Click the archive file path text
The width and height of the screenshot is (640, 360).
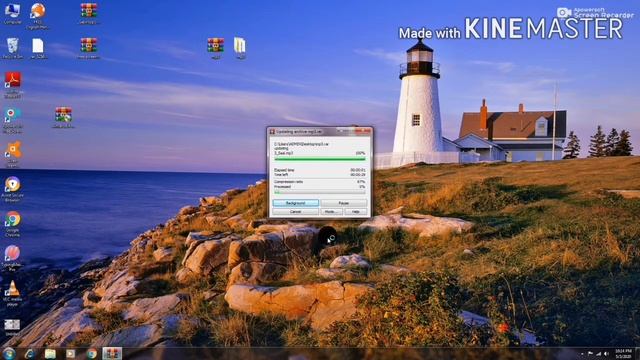[302, 144]
